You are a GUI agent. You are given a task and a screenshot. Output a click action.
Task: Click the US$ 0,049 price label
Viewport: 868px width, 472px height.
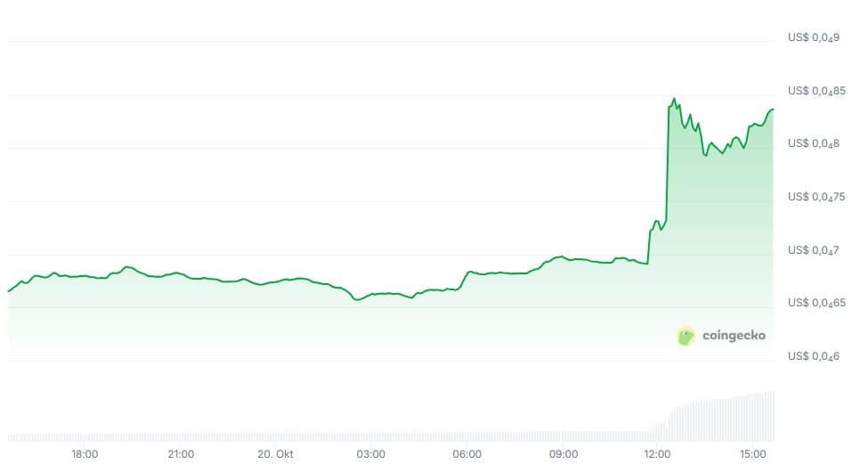click(814, 38)
